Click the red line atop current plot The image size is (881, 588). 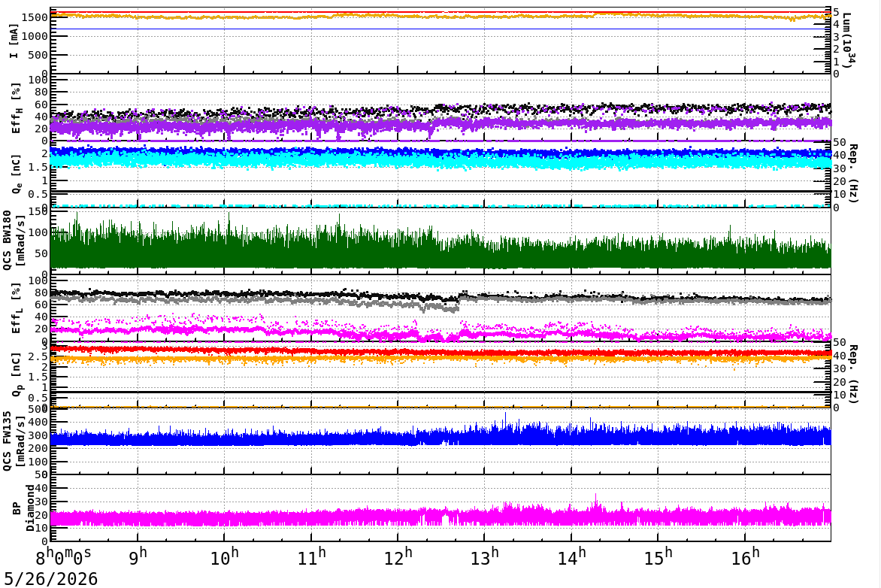440,12
